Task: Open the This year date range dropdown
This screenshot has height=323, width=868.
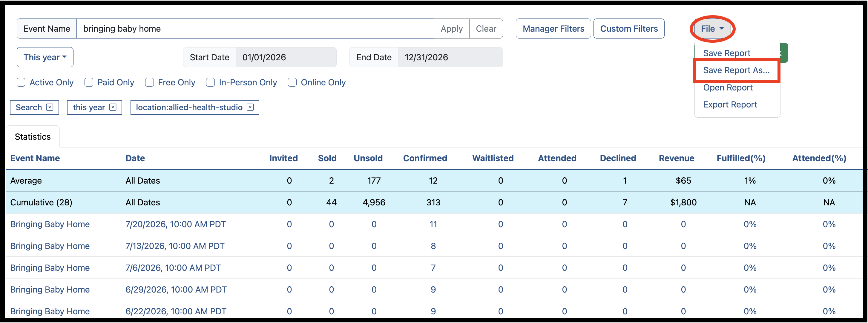Action: [x=45, y=57]
